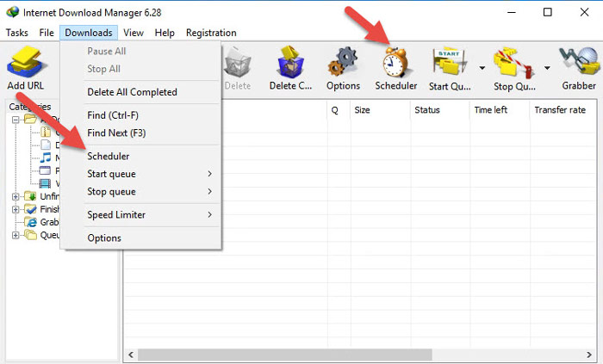This screenshot has width=603, height=364.
Task: Open the Stop Queue dropdown arrow
Action: point(547,68)
